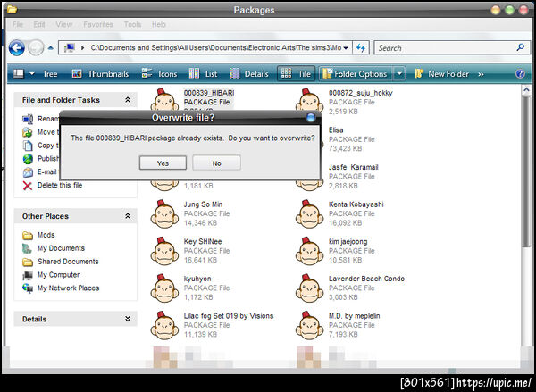Collapse the File and Folder Tasks section

(x=128, y=100)
